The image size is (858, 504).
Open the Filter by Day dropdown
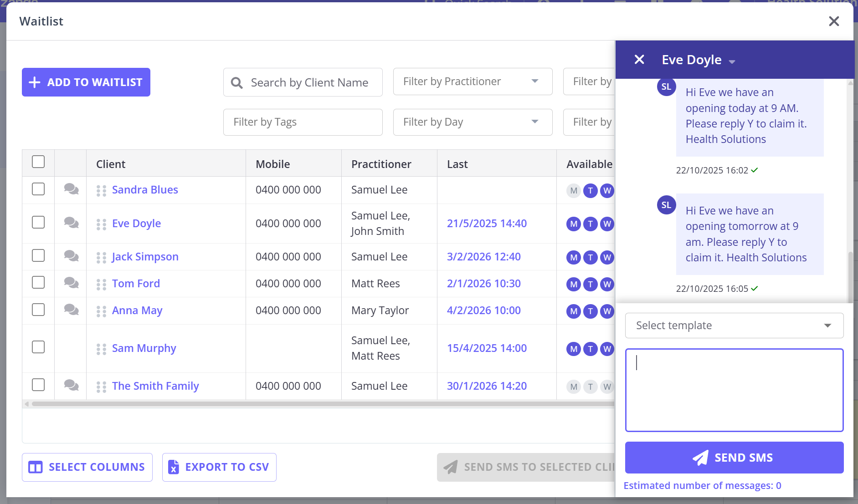[473, 122]
